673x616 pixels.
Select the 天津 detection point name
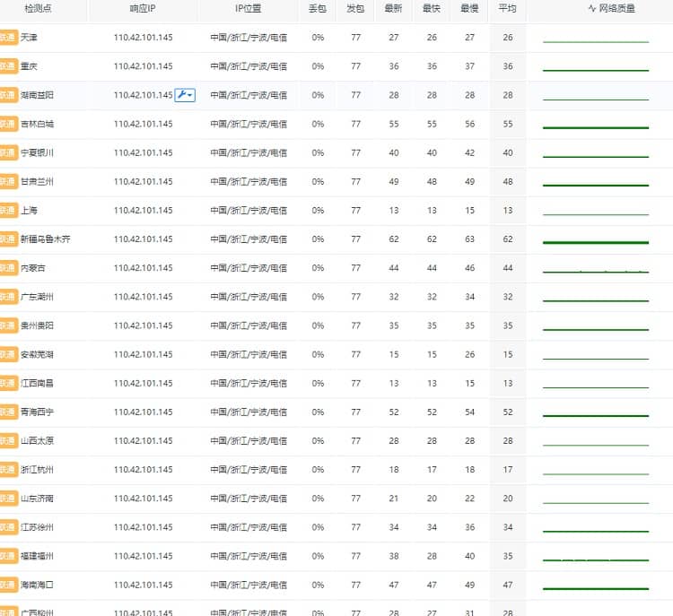[29, 38]
